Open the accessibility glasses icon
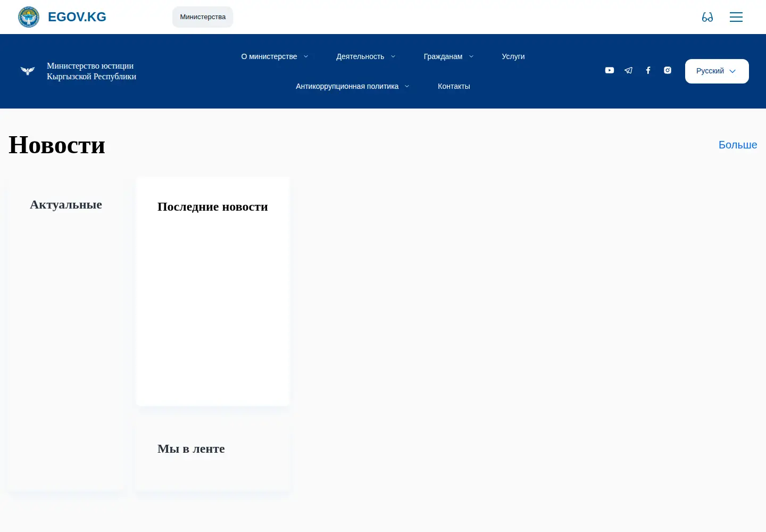The height and width of the screenshot is (532, 766). tap(707, 17)
